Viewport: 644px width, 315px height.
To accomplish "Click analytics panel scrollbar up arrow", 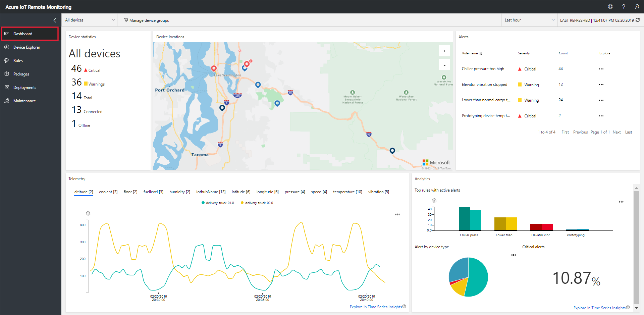I will [x=636, y=188].
